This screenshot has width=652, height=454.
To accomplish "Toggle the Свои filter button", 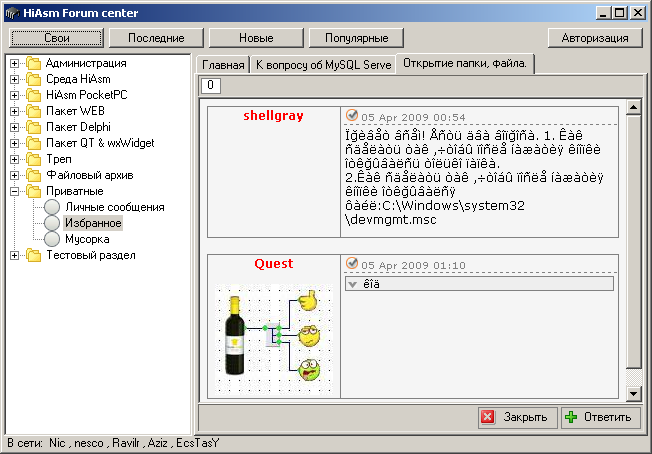I will [56, 38].
